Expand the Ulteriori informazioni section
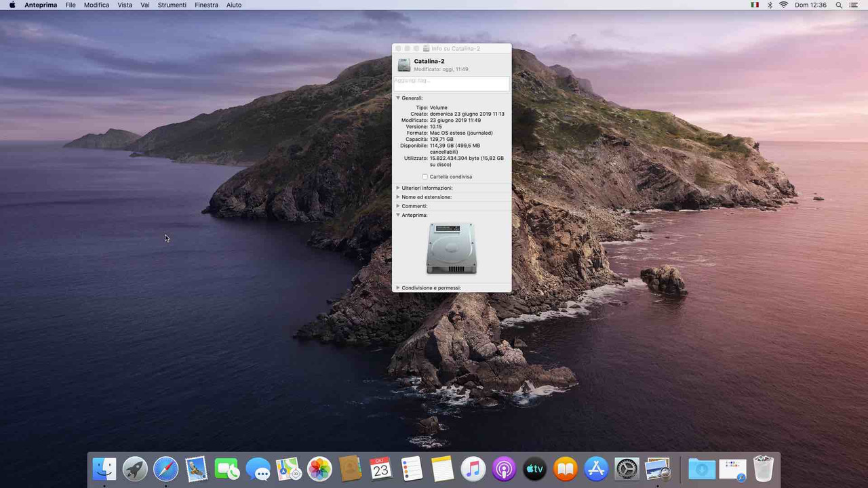The width and height of the screenshot is (868, 488). coord(398,188)
